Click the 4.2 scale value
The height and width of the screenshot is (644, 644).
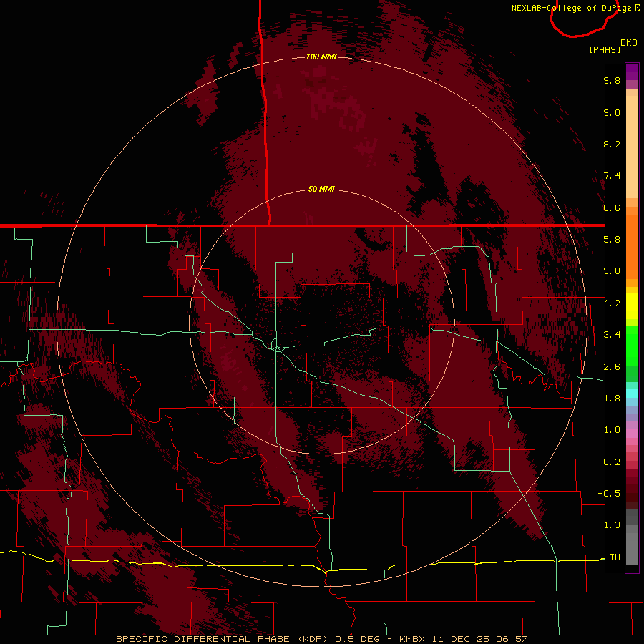tap(612, 303)
